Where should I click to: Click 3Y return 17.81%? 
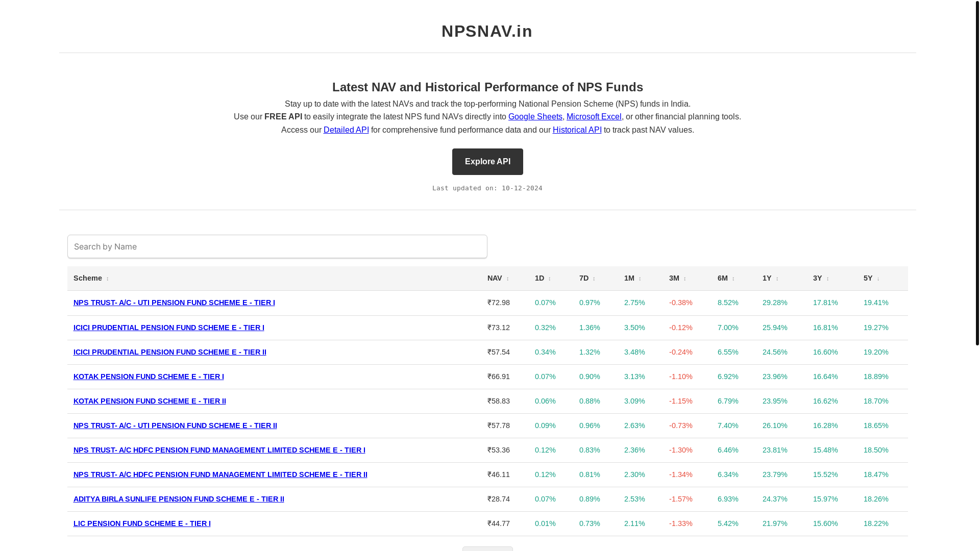click(x=825, y=303)
